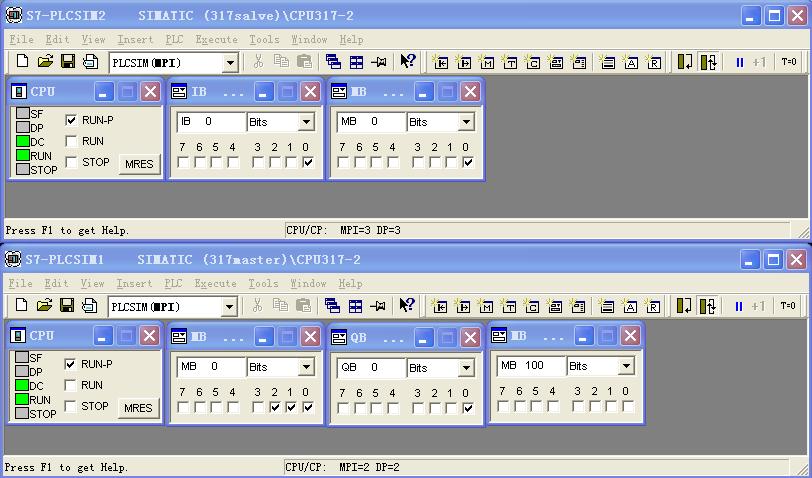Open Help menu in S7-PLCSIM1
Viewport: 812px width, 478px height.
click(x=350, y=283)
